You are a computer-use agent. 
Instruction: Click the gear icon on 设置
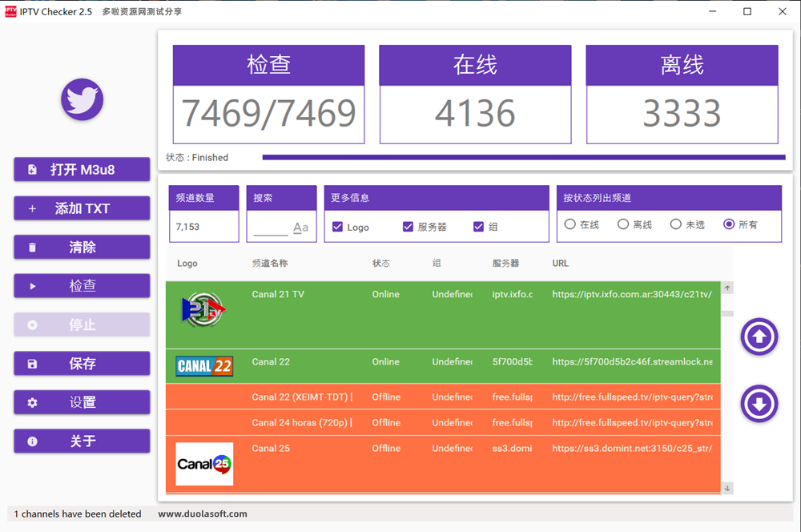coord(32,403)
